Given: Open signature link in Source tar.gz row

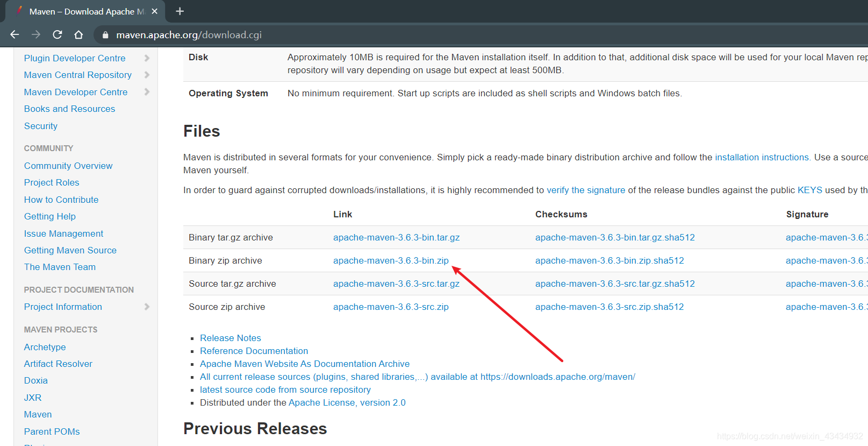Looking at the screenshot, I should (x=827, y=284).
